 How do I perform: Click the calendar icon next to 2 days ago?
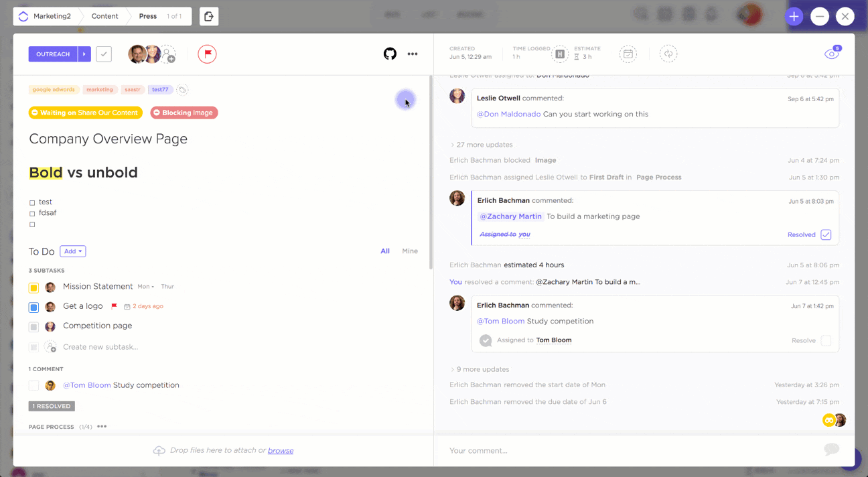pos(127,306)
